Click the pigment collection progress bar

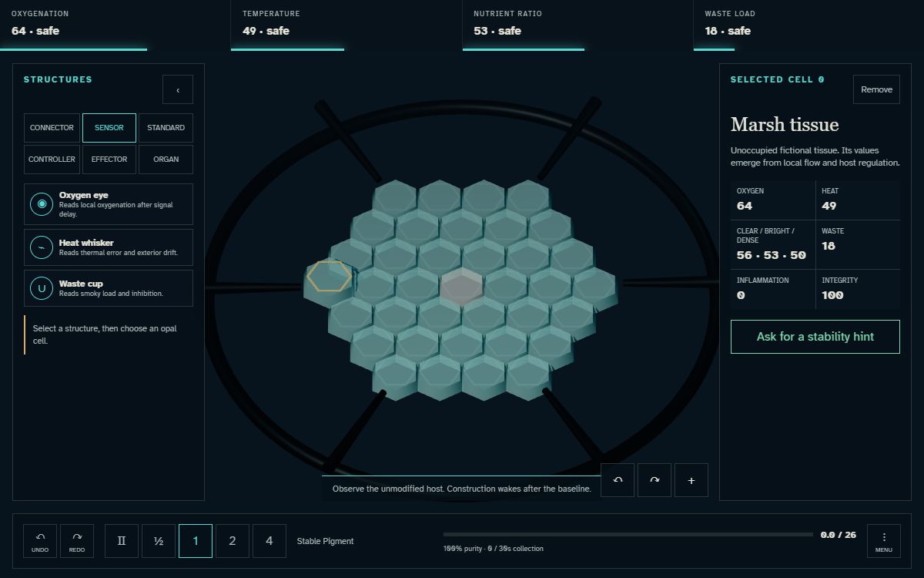(628, 534)
